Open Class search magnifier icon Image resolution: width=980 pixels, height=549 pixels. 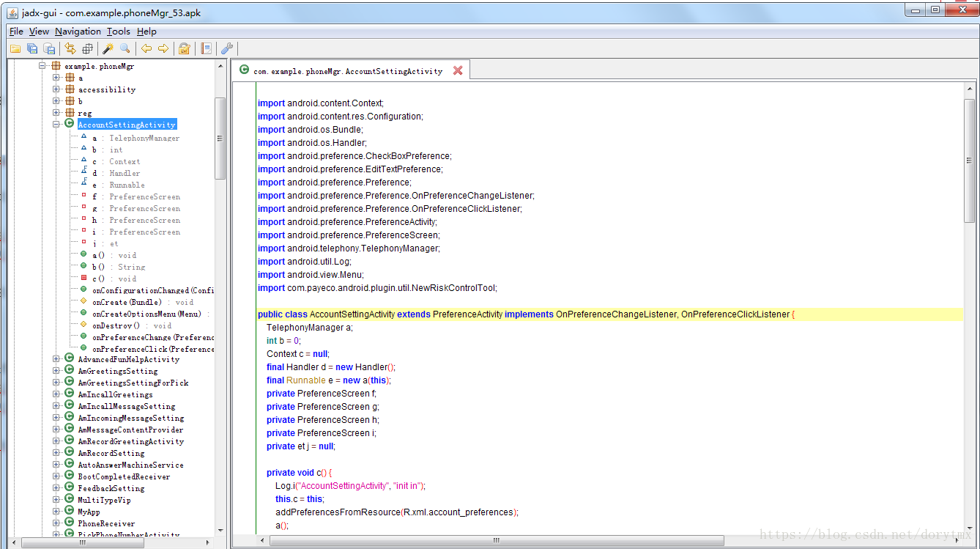pos(125,48)
